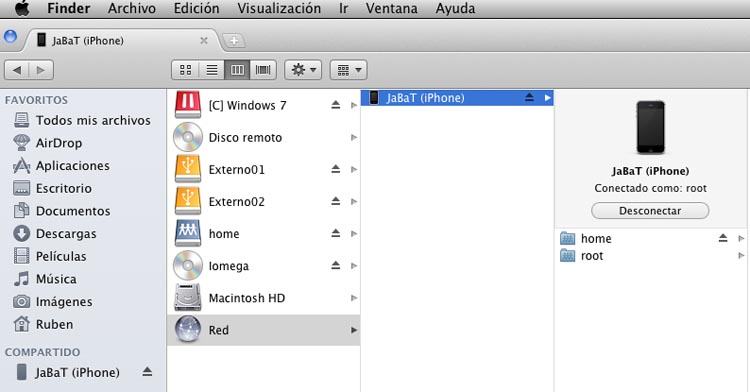Open the Ventana menu
Viewport: 750px width, 392px height.
391,8
